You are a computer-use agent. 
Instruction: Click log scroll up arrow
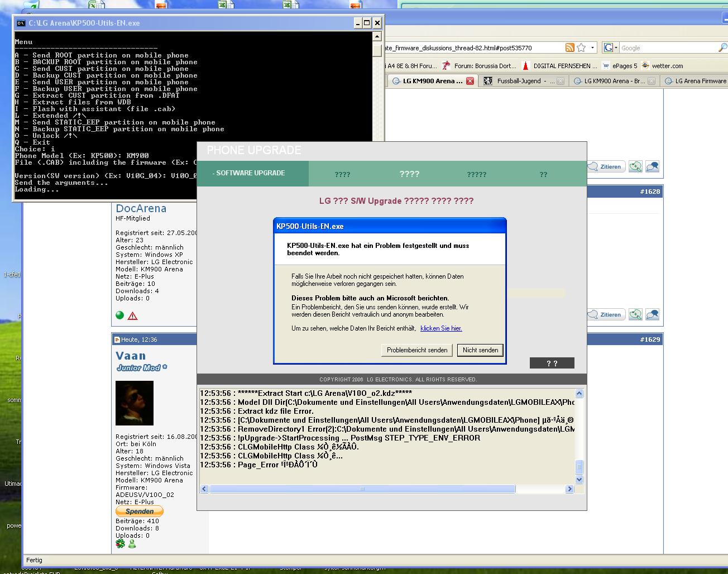click(x=579, y=393)
